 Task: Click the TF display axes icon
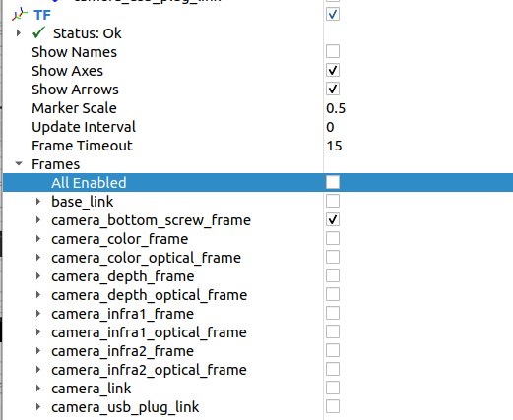[20, 15]
